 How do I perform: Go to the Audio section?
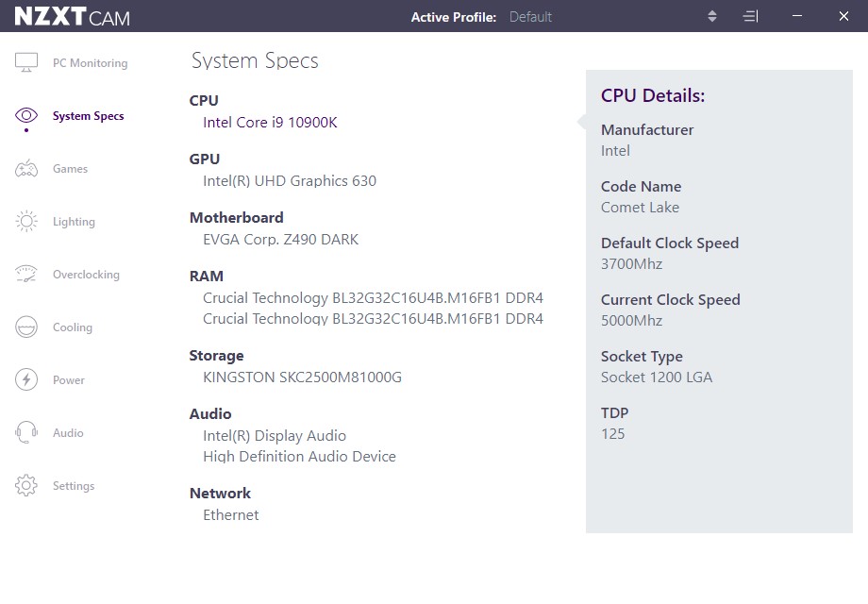(68, 433)
